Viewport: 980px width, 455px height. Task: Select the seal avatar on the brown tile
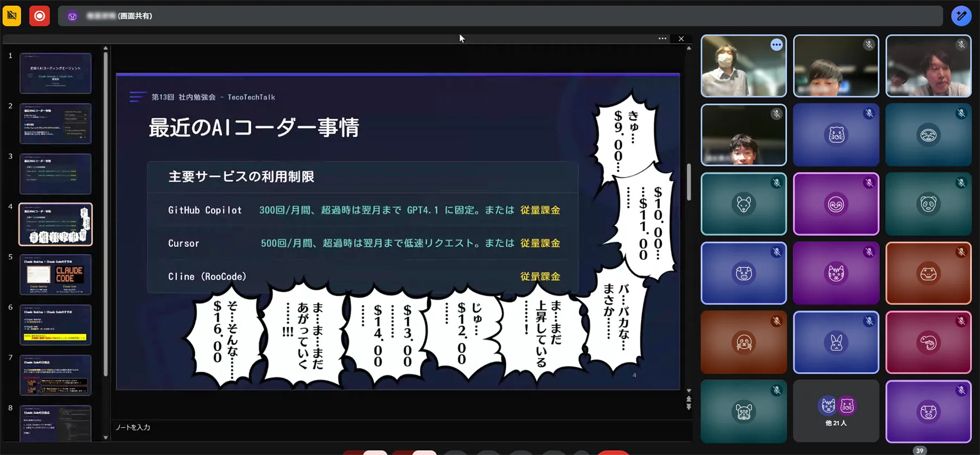(x=744, y=342)
